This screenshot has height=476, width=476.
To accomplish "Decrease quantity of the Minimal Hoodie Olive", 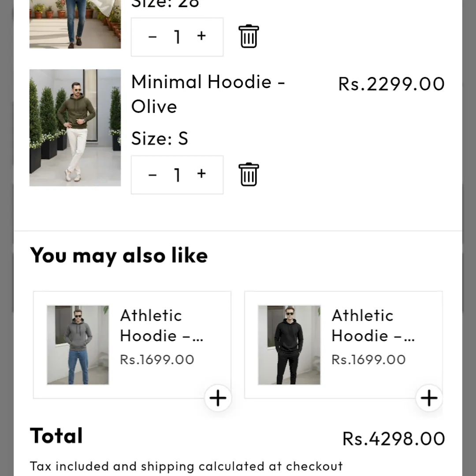I will coord(152,175).
